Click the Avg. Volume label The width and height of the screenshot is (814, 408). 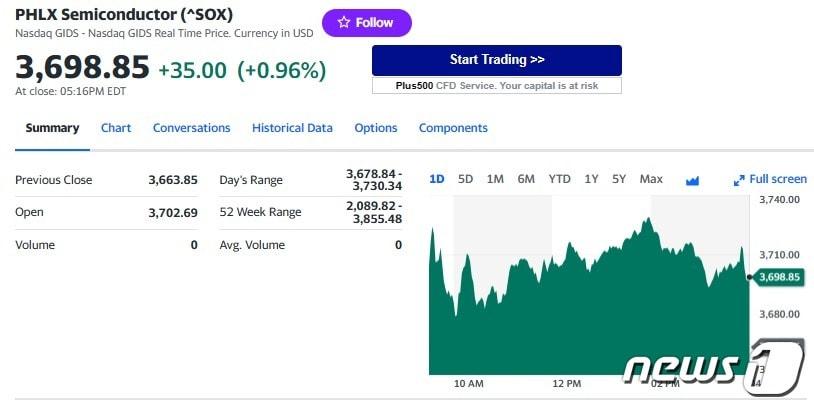pyautogui.click(x=252, y=245)
